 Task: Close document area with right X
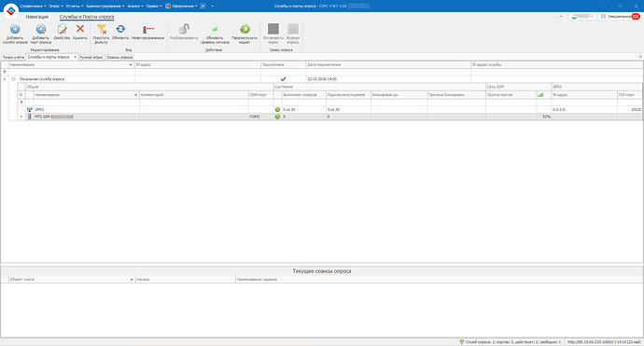point(640,57)
